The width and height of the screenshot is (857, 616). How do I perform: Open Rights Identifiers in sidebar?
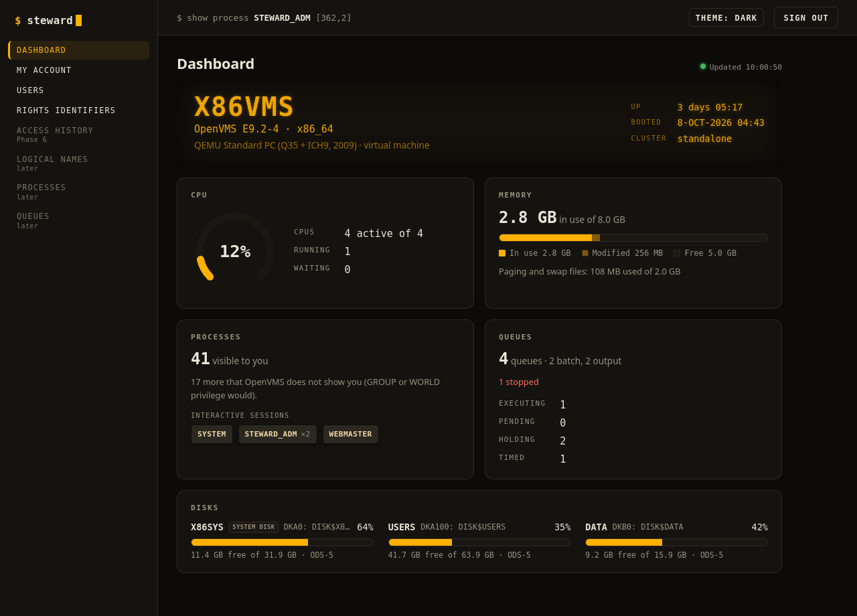[x=78, y=110]
